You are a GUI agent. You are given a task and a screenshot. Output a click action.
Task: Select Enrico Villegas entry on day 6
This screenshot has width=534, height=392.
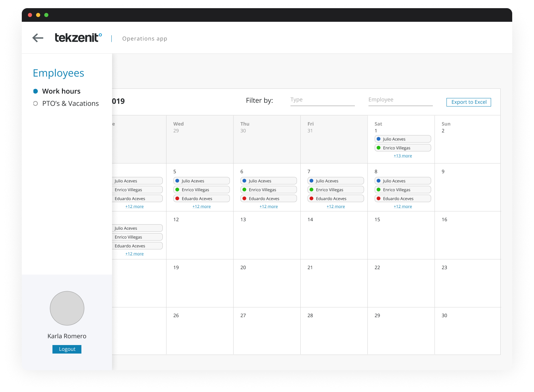tap(269, 190)
